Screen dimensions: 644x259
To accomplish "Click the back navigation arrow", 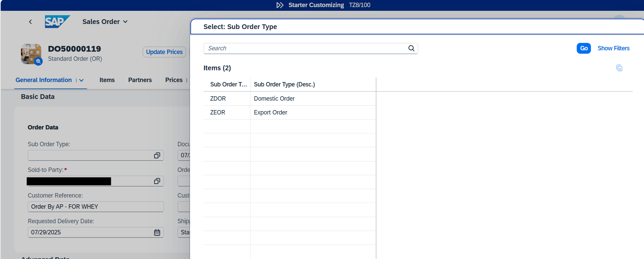I will (30, 22).
